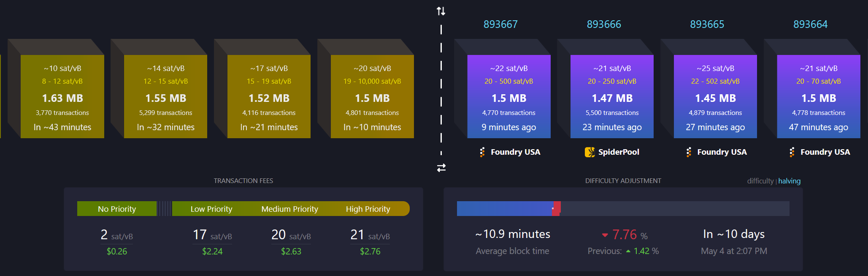The image size is (868, 276).
Task: Select the ~20 sat/vB pending mempool block
Action: pyautogui.click(x=372, y=96)
